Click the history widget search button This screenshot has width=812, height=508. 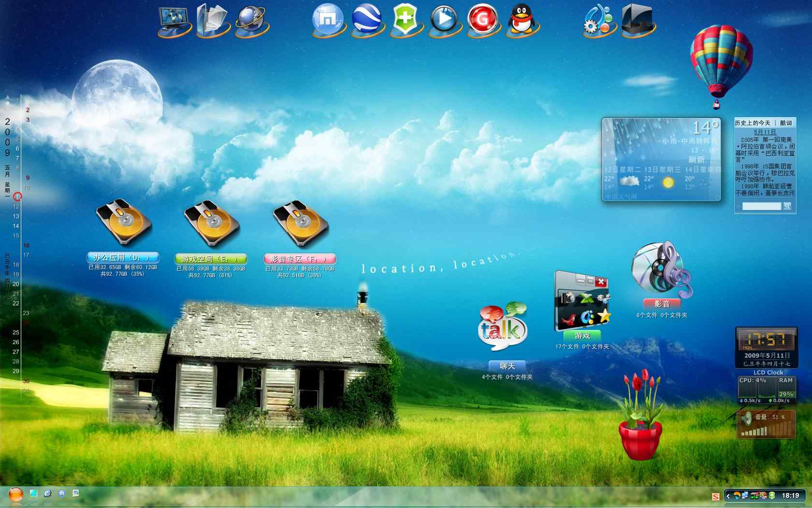pyautogui.click(x=787, y=206)
